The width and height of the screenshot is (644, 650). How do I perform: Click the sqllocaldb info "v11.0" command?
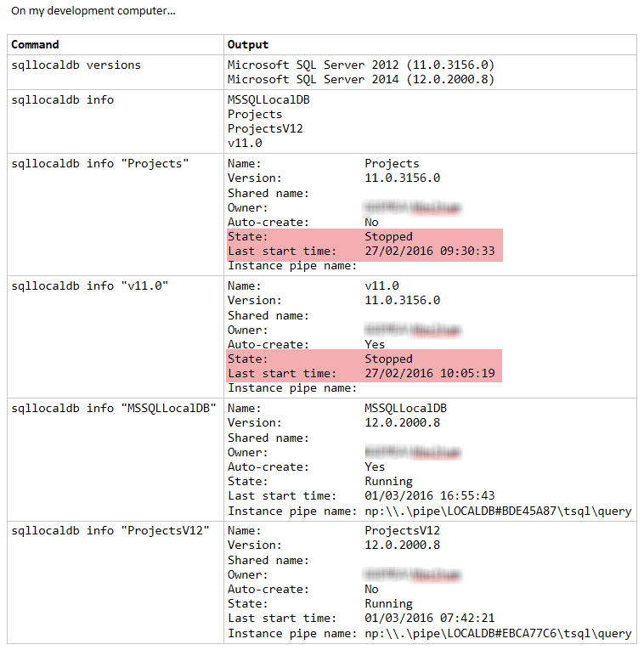(x=89, y=286)
